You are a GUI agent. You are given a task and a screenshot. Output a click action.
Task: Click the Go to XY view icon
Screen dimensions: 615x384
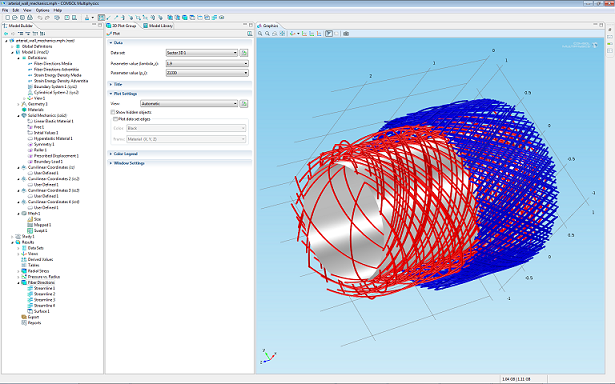coord(304,34)
